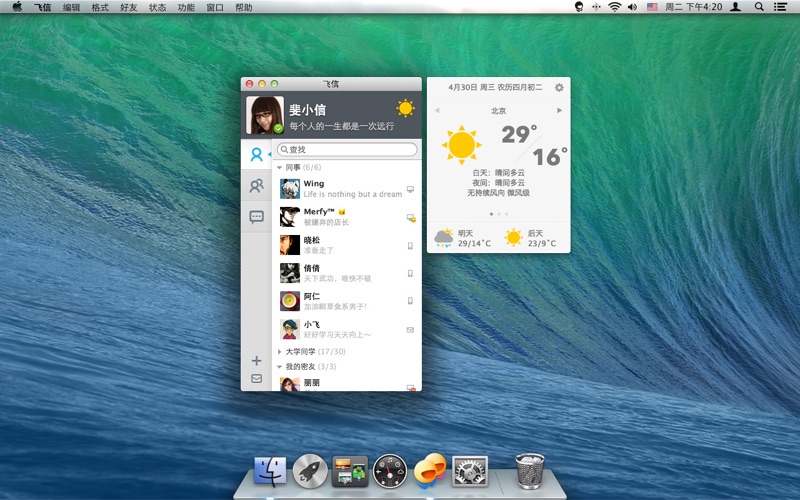
Task: Collapse the 我的密友 contact group
Action: [280, 367]
